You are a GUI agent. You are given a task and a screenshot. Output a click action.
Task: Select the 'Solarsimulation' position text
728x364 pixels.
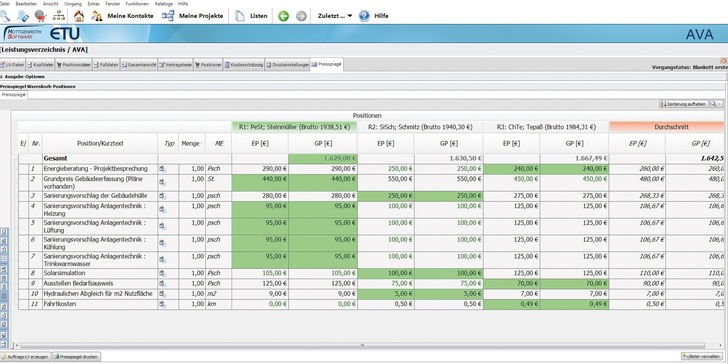tap(64, 273)
